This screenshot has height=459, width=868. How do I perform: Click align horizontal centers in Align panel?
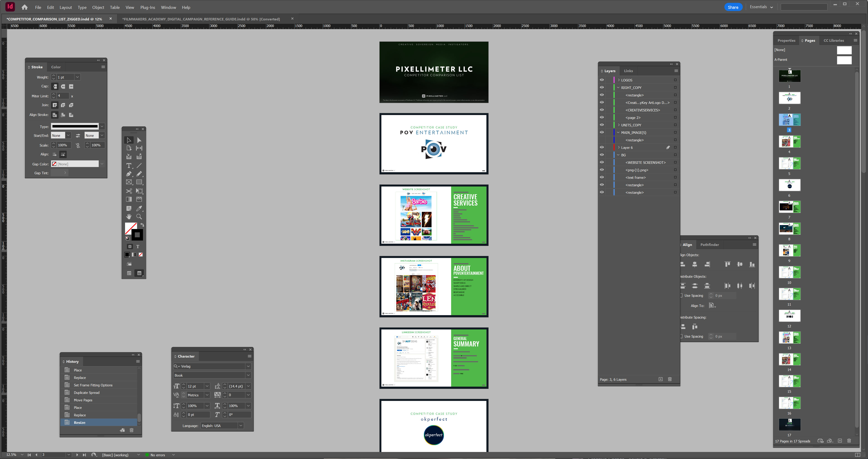coord(695,264)
